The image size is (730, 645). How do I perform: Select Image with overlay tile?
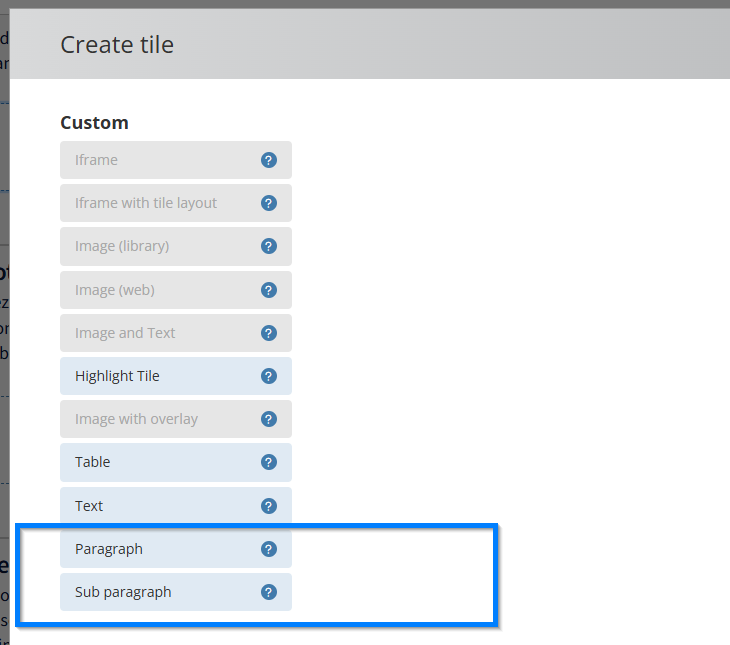(150, 419)
